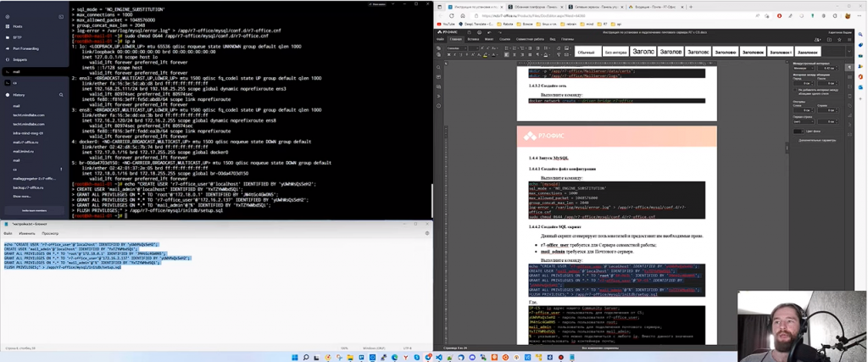Open table settings icon in right sidebar
The height and width of the screenshot is (362, 868).
pos(850,77)
